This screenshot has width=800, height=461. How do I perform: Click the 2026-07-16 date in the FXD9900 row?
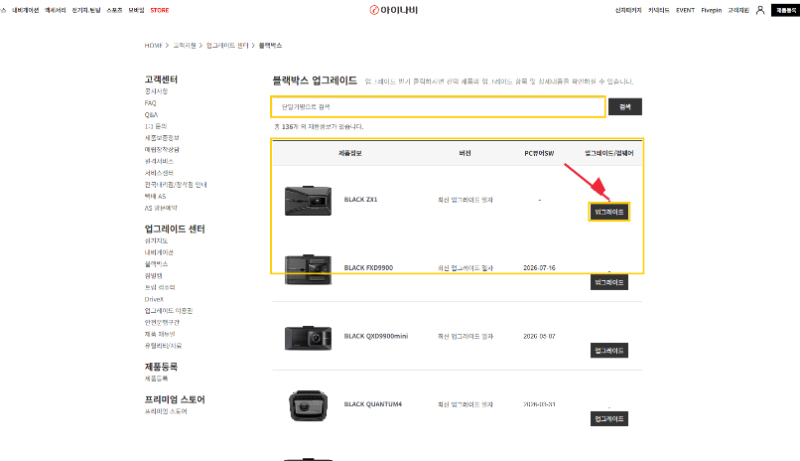pos(539,268)
